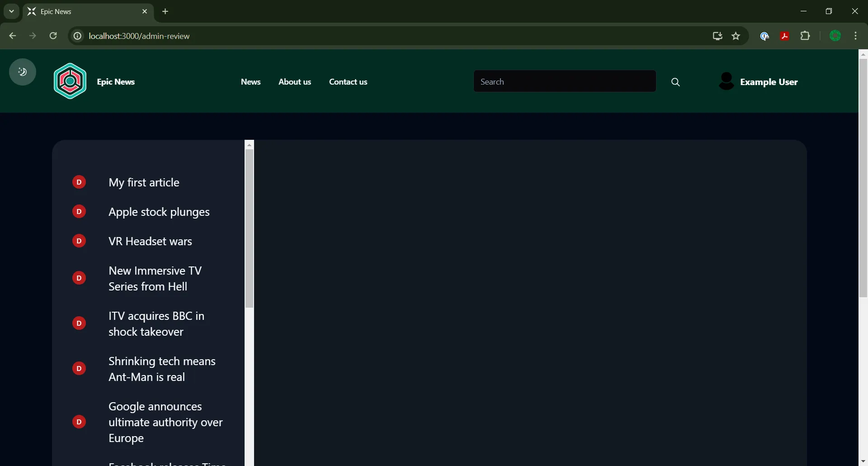
Task: Click the D badge beside Apple stock plunges
Action: point(79,212)
